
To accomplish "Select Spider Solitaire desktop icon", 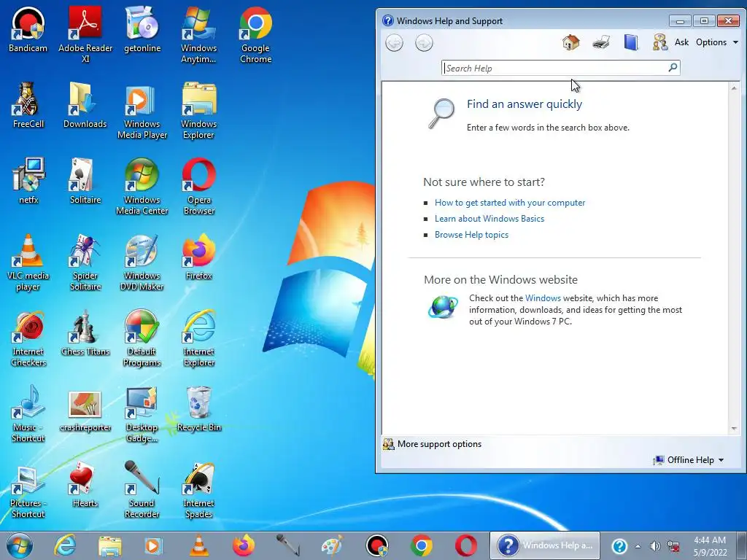I will click(x=85, y=262).
